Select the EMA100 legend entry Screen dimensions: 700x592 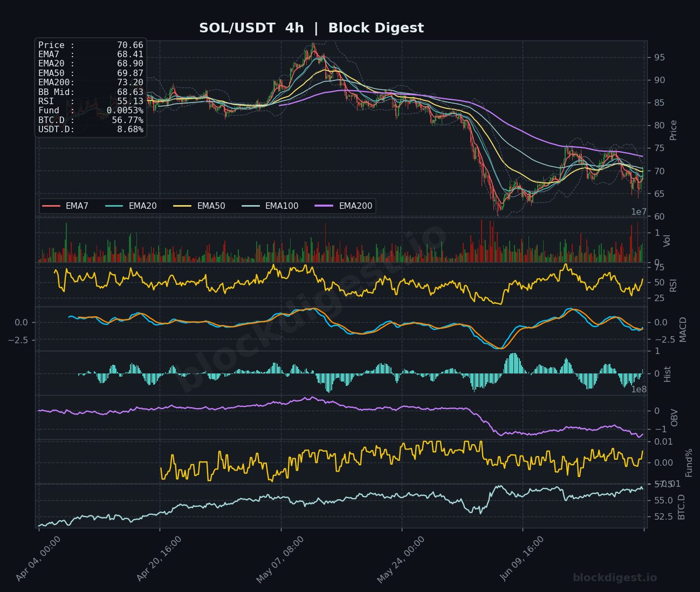tap(270, 206)
